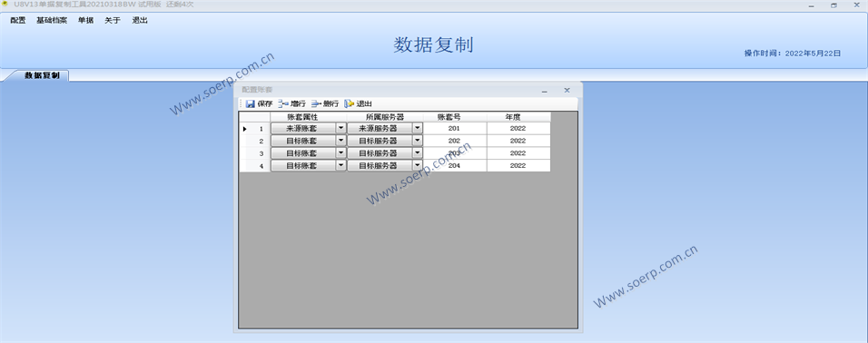
Task: Click the 年度 cell in row 4
Action: pyautogui.click(x=518, y=165)
